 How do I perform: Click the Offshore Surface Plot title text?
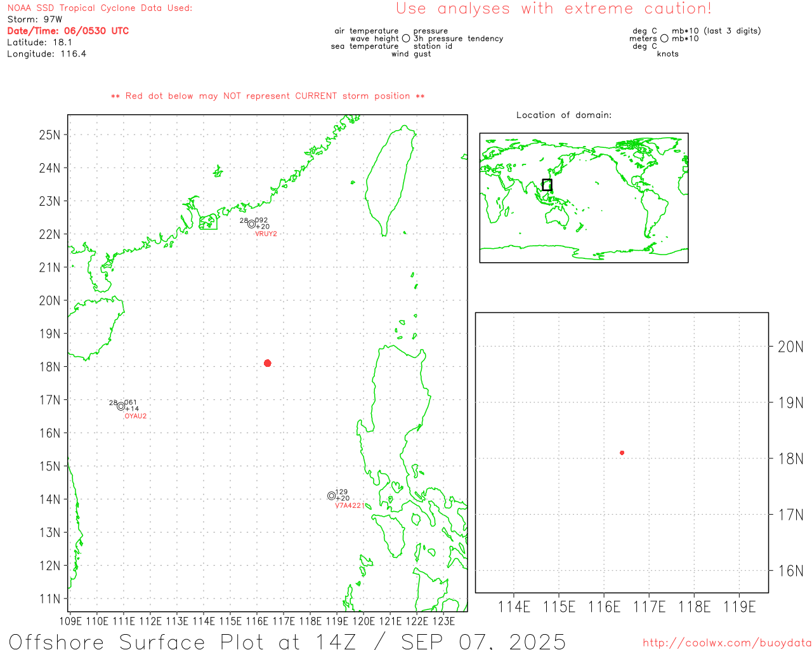point(287,641)
